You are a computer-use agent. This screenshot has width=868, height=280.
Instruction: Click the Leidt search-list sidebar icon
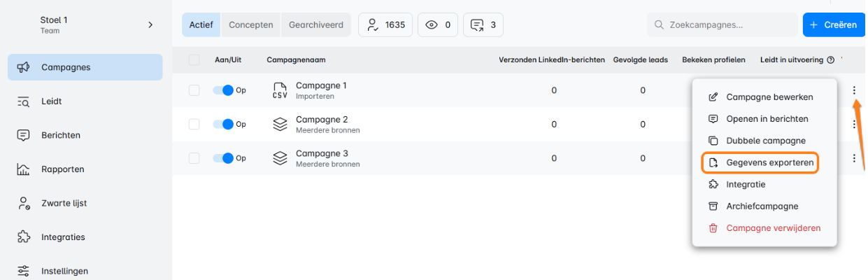(x=23, y=101)
